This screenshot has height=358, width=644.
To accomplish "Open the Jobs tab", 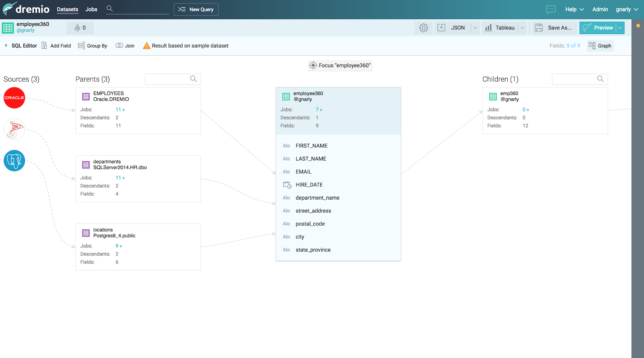I will 91,9.
